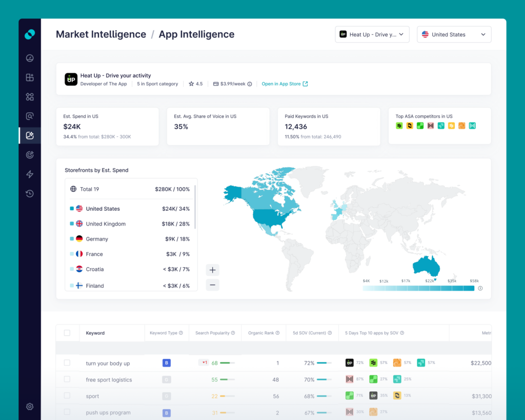Select the keyword search sidebar icon
525x420 pixels.
point(30,116)
